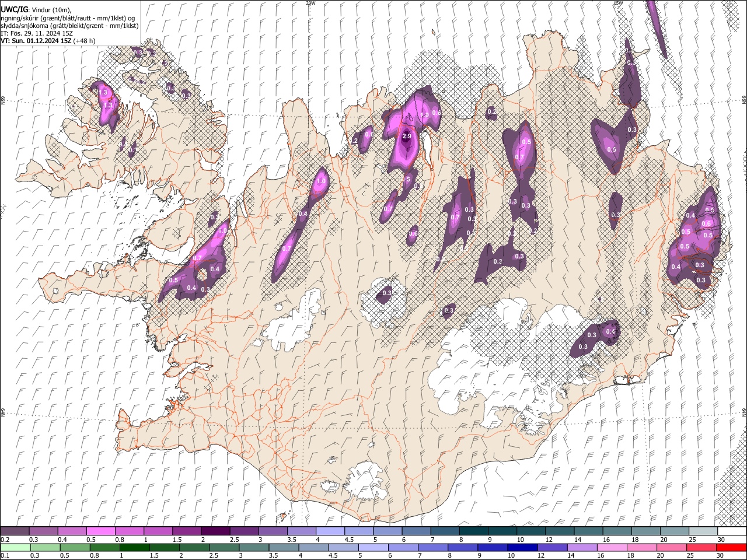
Task: Click the 4–4.5 light lavender snow swatch
Action: click(330, 531)
